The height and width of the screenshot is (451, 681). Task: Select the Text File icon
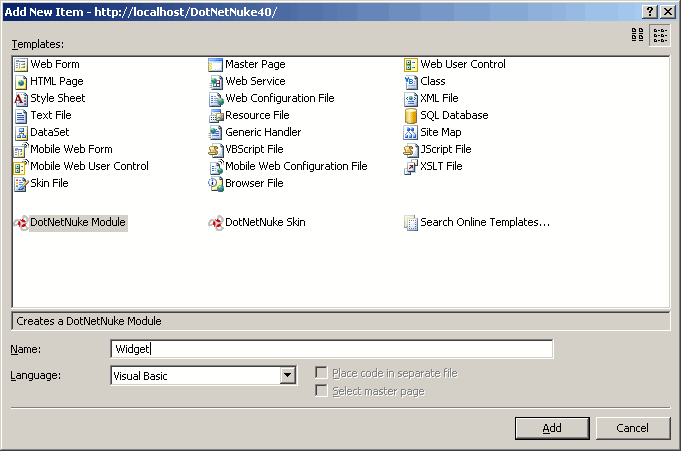[20, 116]
